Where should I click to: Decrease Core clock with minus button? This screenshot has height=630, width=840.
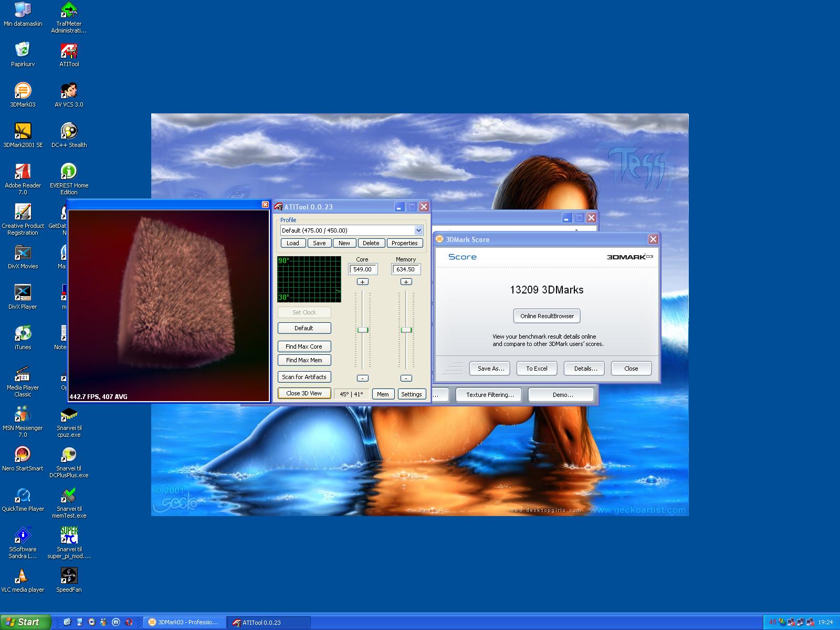tap(363, 378)
